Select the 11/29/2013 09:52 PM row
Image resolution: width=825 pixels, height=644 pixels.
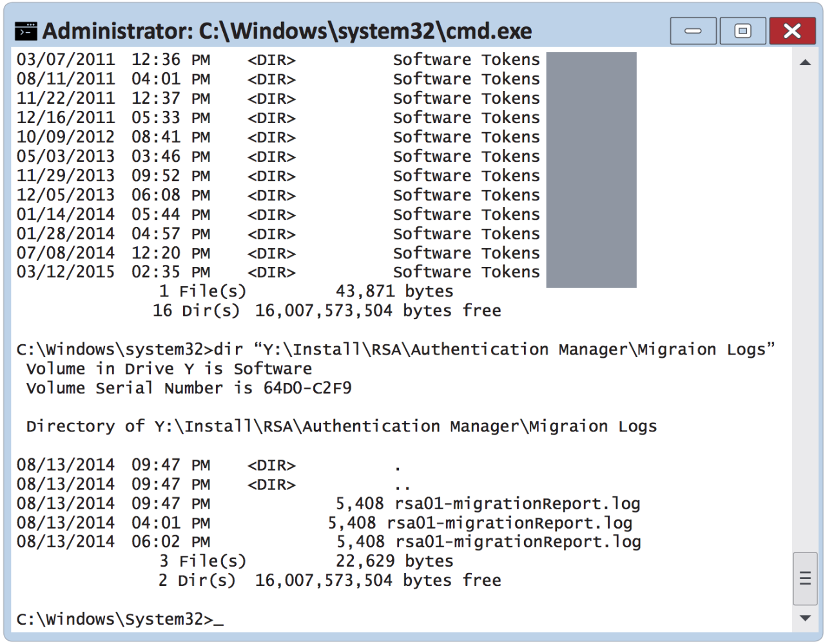pos(278,176)
